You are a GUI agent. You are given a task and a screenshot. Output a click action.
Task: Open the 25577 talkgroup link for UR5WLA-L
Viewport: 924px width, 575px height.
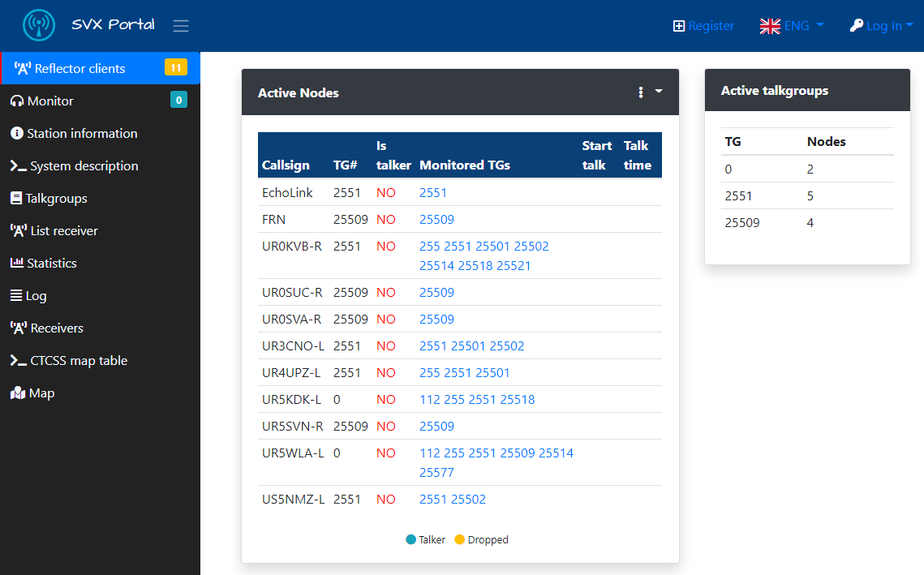tap(436, 472)
